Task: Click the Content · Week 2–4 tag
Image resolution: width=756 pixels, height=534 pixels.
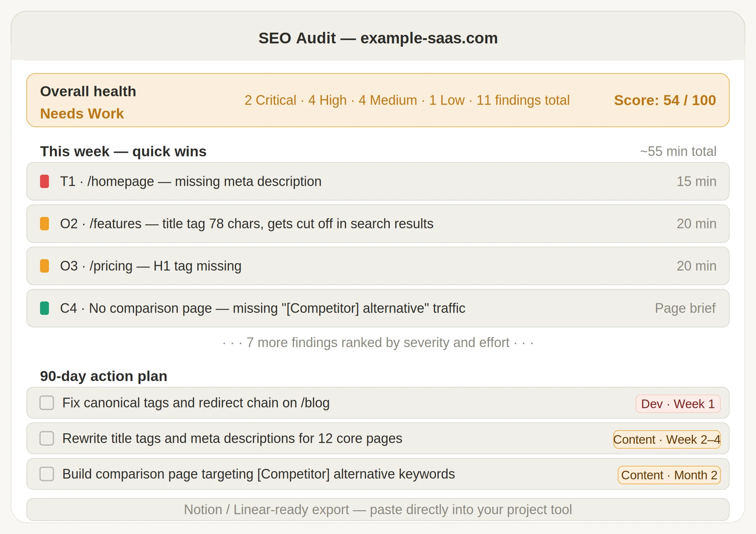Action: coord(667,439)
